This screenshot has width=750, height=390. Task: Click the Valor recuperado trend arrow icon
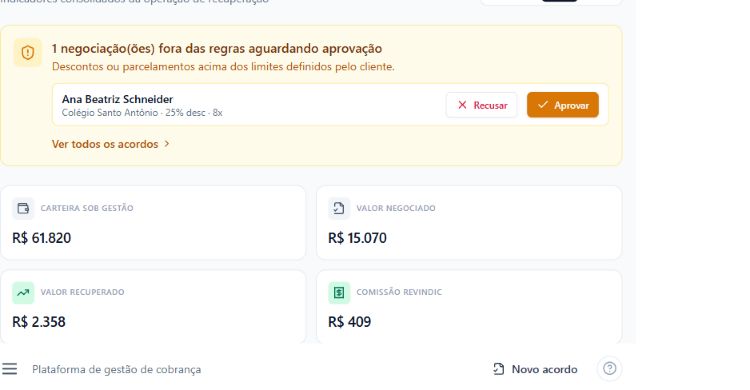23,292
